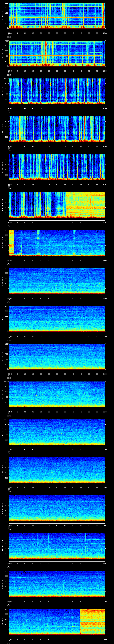Select the spectrogram panel starting at 13:19:00
Screen dimensions: 114x644
(x=57, y=205)
